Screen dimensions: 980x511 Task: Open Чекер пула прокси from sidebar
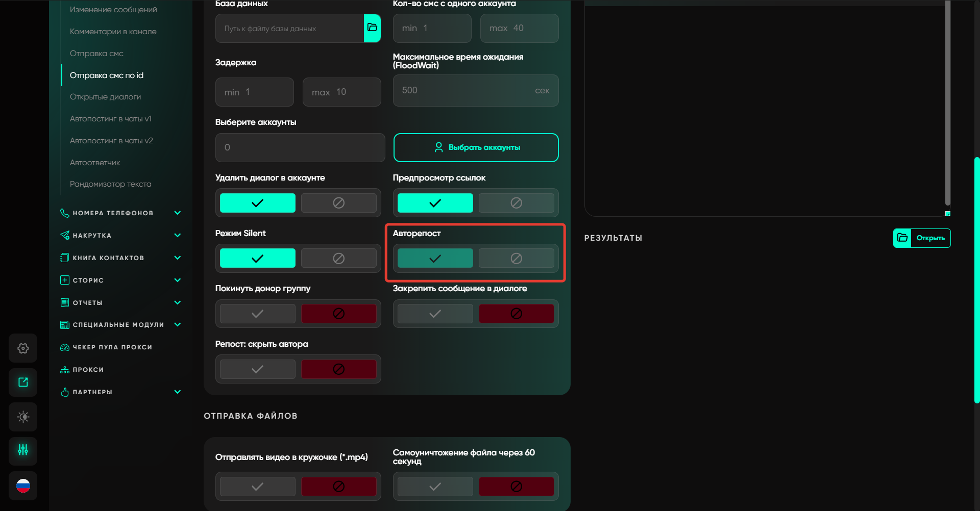[x=112, y=347]
